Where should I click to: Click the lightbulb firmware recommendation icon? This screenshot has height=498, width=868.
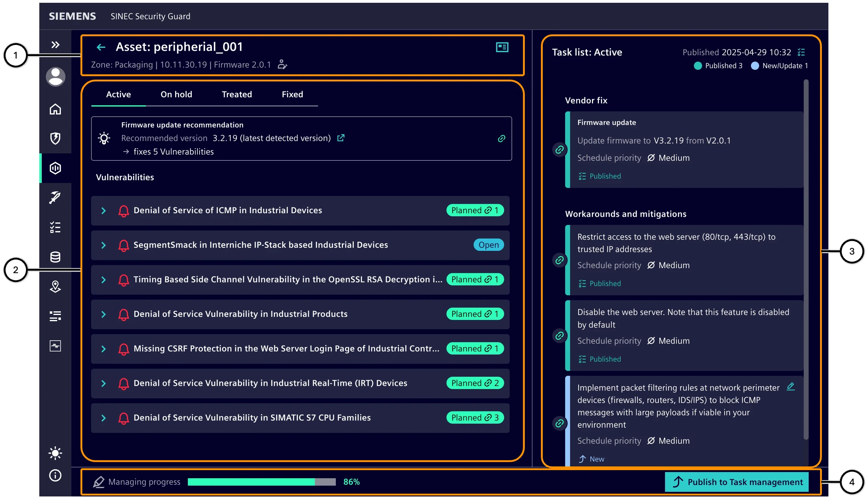point(104,138)
